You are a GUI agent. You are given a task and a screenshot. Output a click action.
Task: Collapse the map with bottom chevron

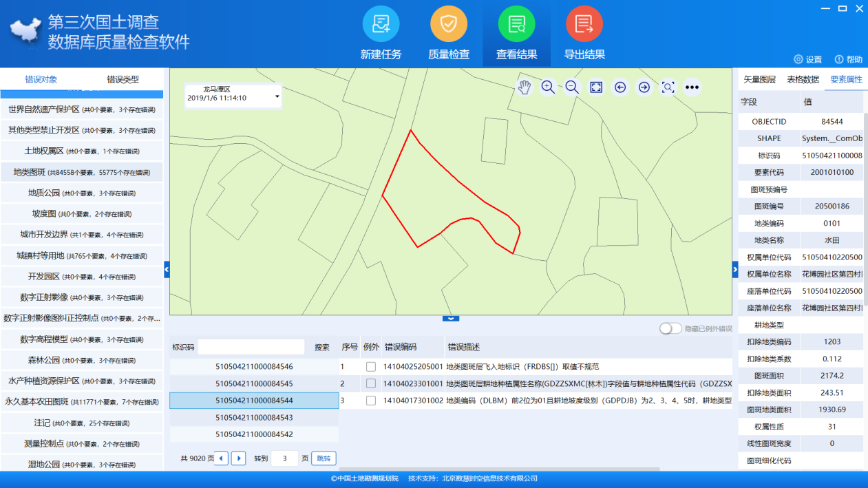click(451, 319)
